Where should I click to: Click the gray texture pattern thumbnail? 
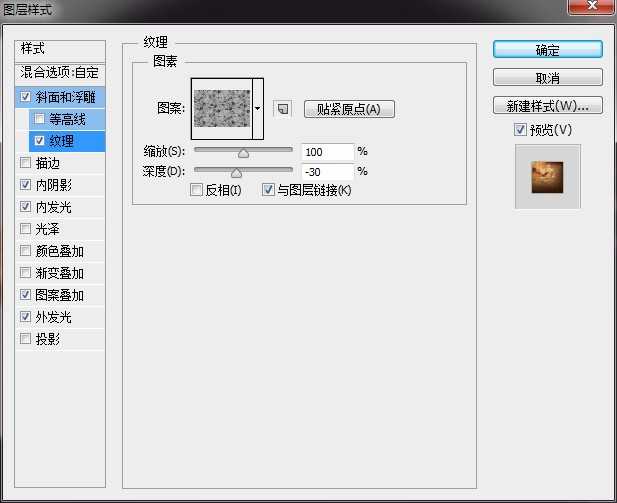222,108
